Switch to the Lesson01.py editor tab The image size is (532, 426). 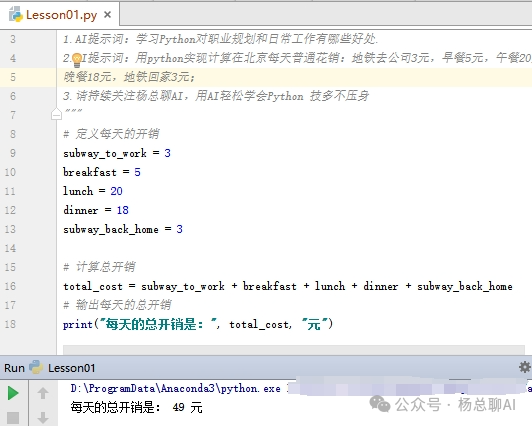click(x=61, y=15)
